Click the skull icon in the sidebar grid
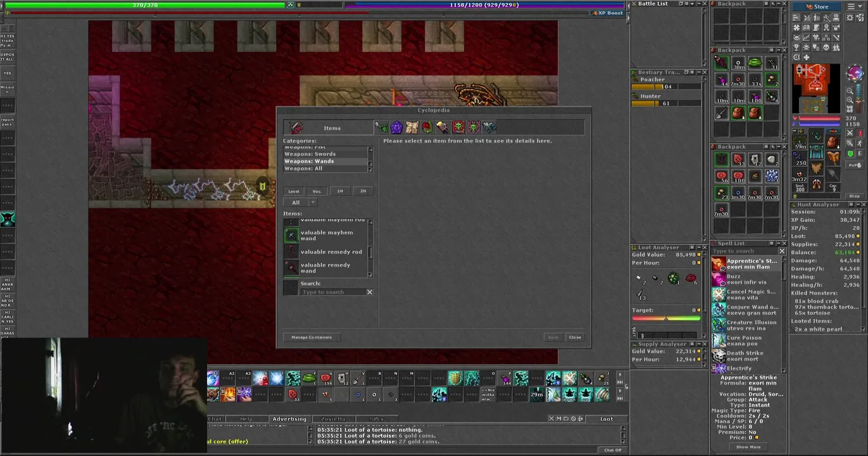 coord(827,47)
